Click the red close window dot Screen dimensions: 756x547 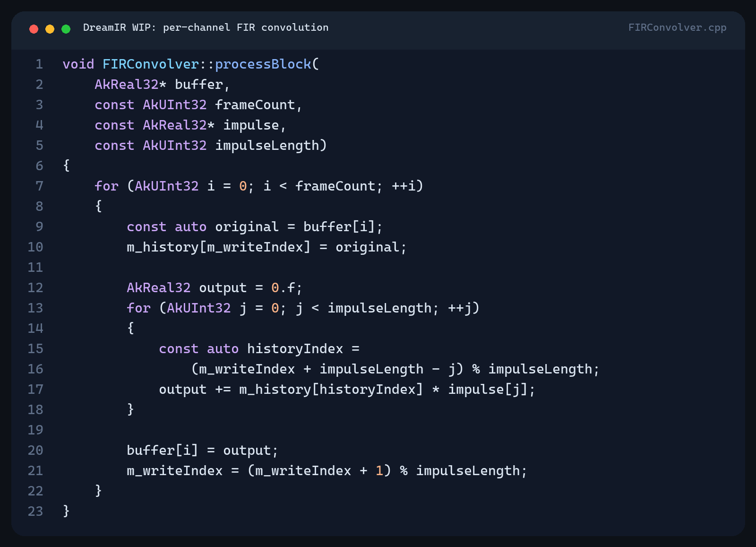34,29
